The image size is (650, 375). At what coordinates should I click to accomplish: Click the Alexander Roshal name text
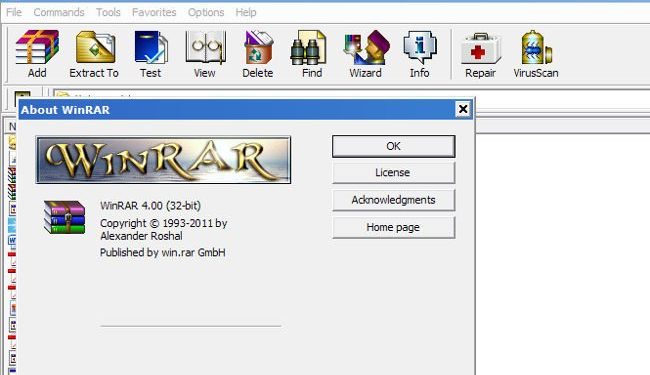tap(141, 236)
